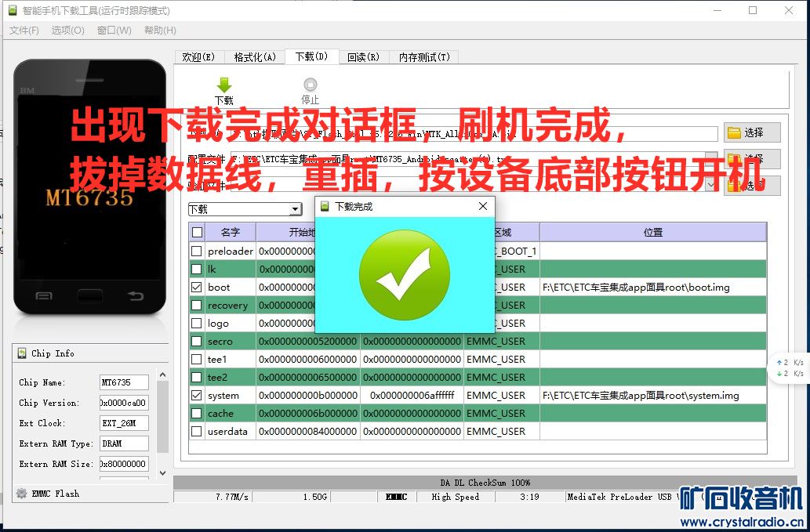This screenshot has width=810, height=532.
Task: Click the top 选择 folder button
Action: click(752, 132)
